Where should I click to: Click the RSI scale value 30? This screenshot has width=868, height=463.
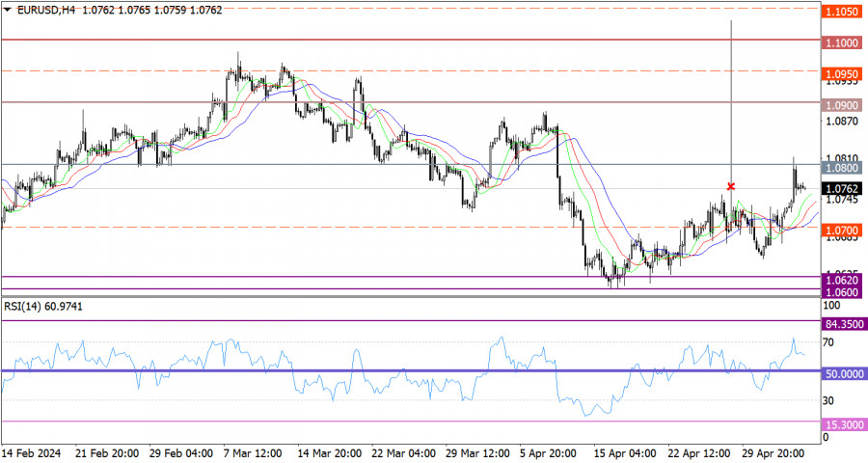[828, 400]
